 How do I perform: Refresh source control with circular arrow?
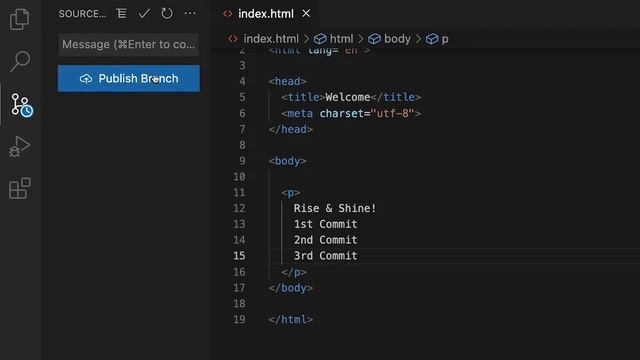pyautogui.click(x=167, y=13)
